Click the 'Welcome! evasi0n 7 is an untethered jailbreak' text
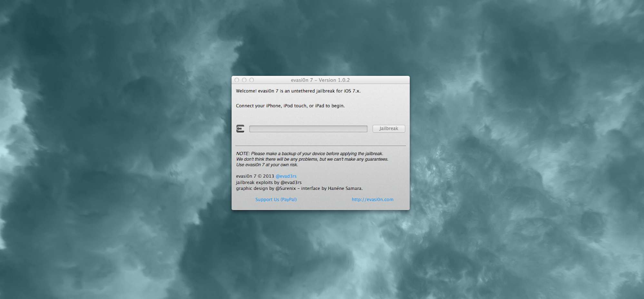 (x=298, y=91)
